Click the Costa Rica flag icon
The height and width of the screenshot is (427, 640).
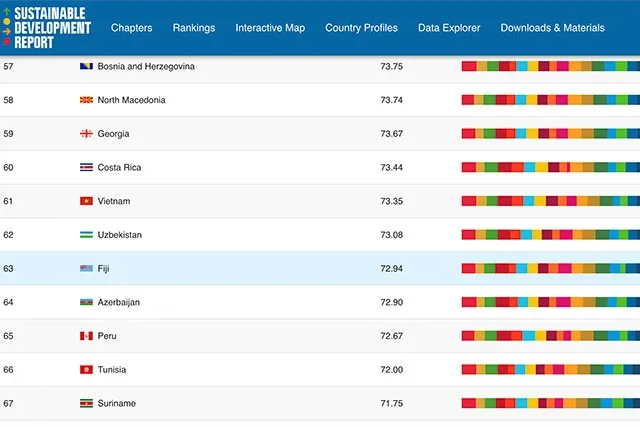coord(86,167)
